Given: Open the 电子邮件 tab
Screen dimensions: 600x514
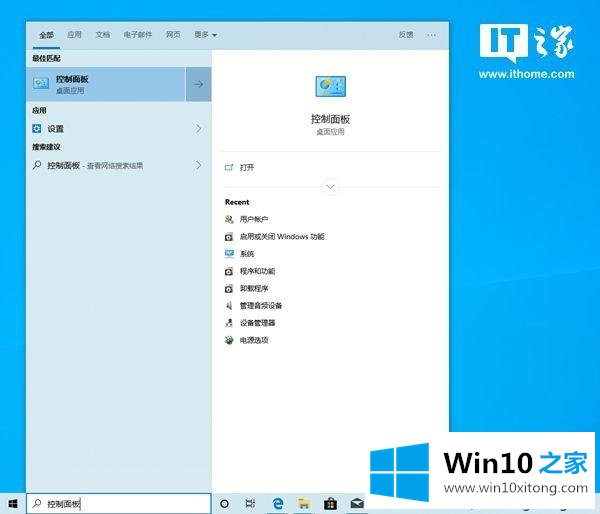Looking at the screenshot, I should (138, 35).
